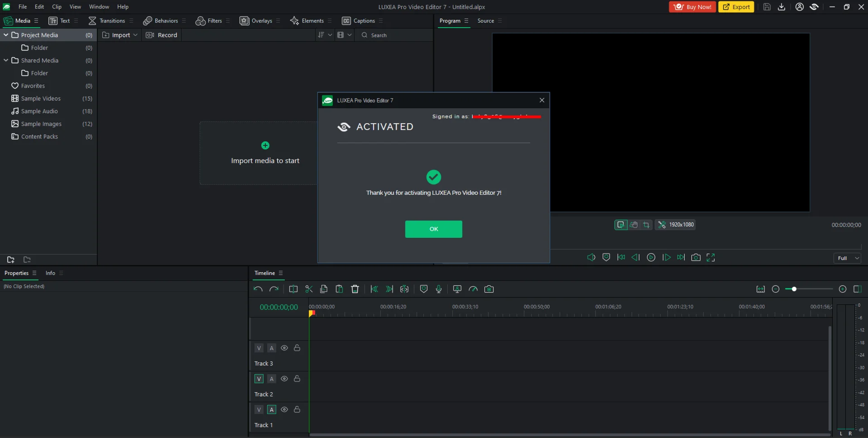
Task: Click the Export button
Action: [x=736, y=7]
